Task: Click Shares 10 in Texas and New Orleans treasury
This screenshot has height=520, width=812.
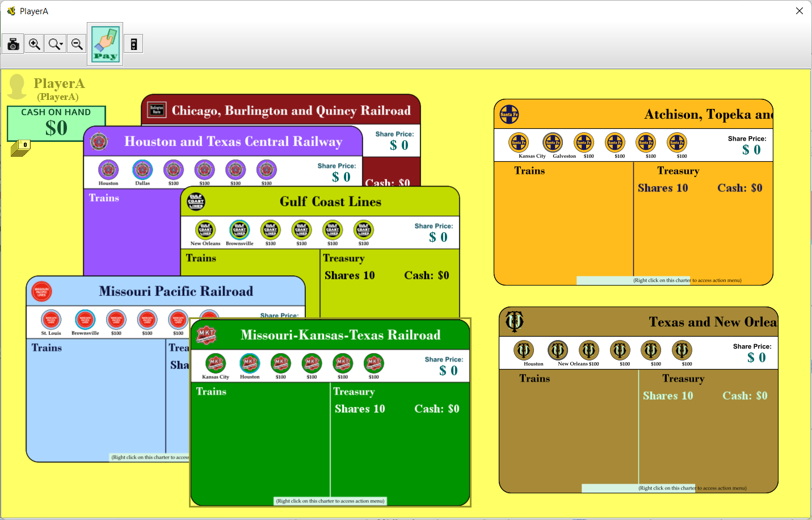Action: (x=668, y=396)
